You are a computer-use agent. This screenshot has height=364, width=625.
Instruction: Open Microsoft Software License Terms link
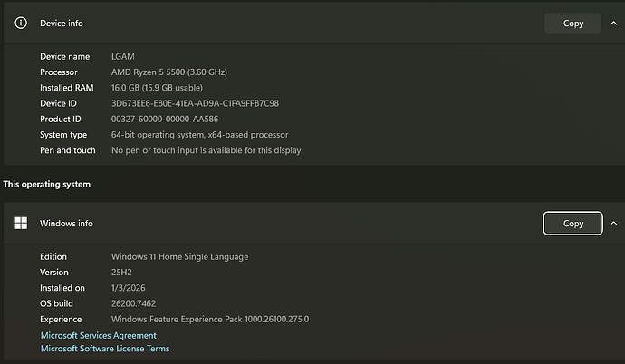coord(105,349)
